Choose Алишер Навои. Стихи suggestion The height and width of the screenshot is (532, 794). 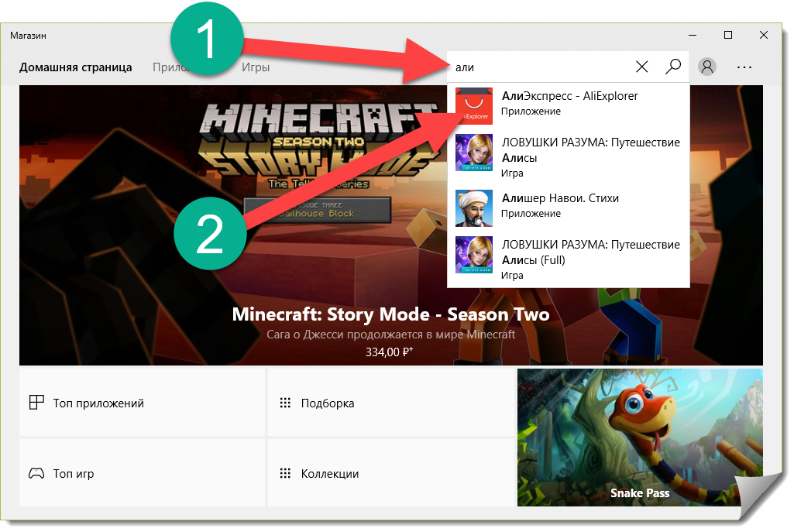(x=560, y=198)
